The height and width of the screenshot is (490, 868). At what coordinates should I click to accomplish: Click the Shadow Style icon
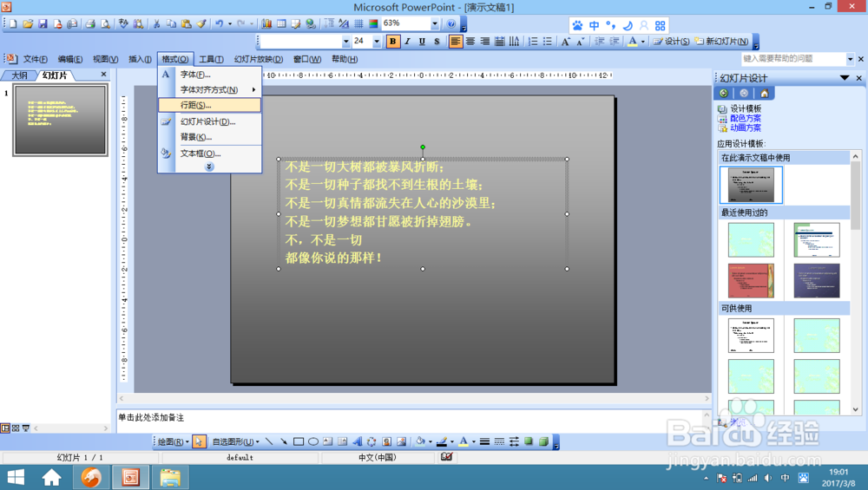[x=529, y=441]
